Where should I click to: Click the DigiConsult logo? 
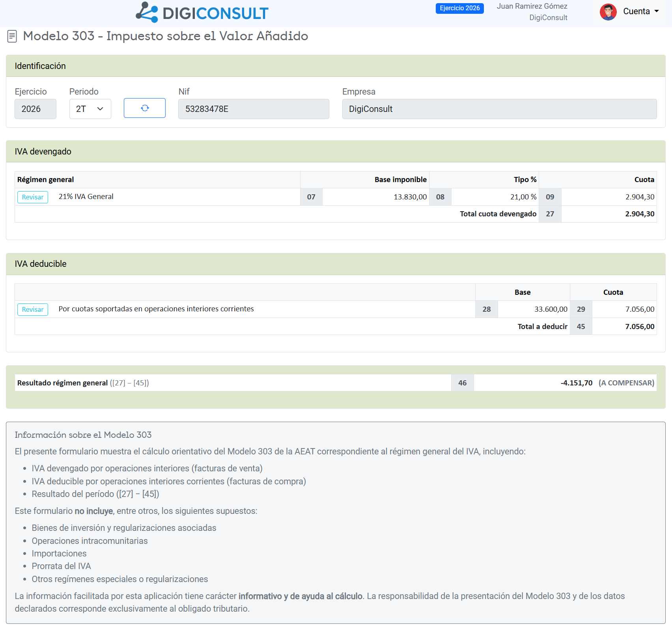pyautogui.click(x=202, y=13)
